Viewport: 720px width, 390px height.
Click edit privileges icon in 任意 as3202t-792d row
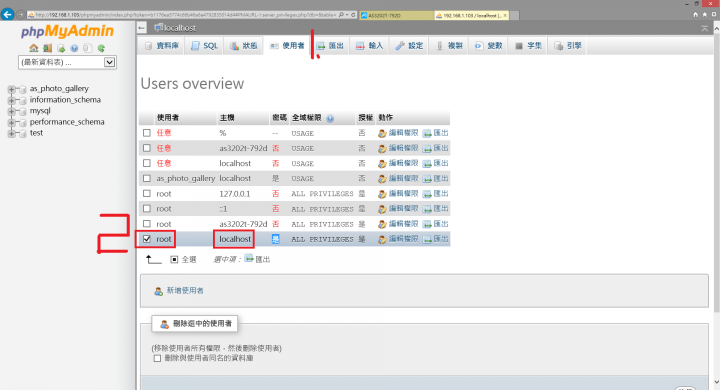pyautogui.click(x=382, y=148)
